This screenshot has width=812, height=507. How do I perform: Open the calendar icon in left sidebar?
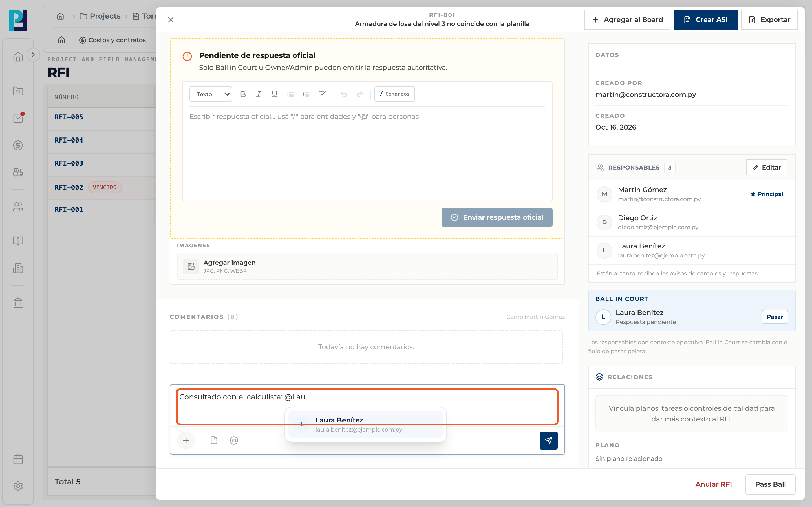tap(18, 459)
